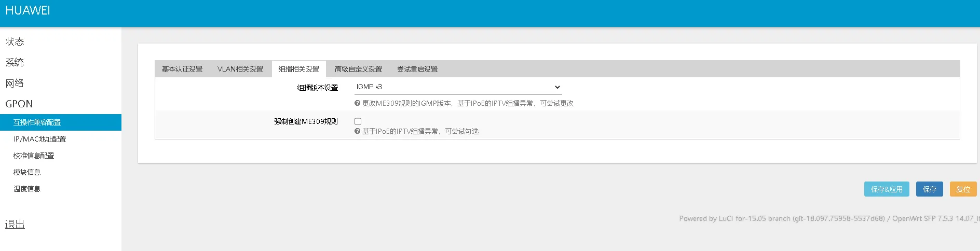980x251 pixels.
Task: Click the 保存&应用 button
Action: [x=887, y=189]
